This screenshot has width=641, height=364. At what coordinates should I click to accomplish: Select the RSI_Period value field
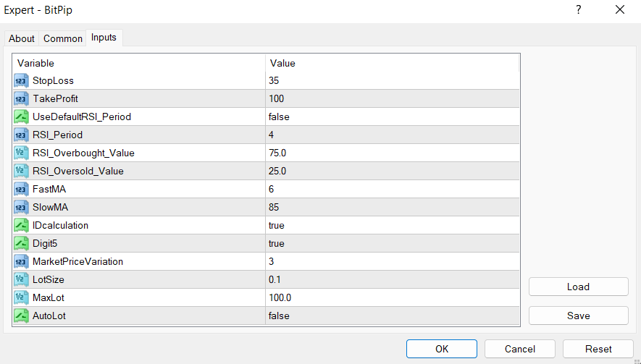[391, 135]
